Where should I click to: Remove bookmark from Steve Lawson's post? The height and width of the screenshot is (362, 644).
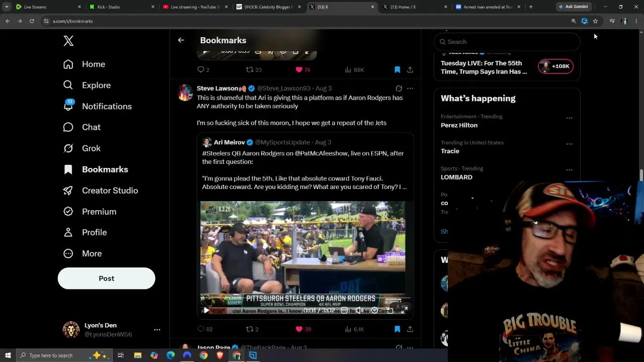click(397, 329)
